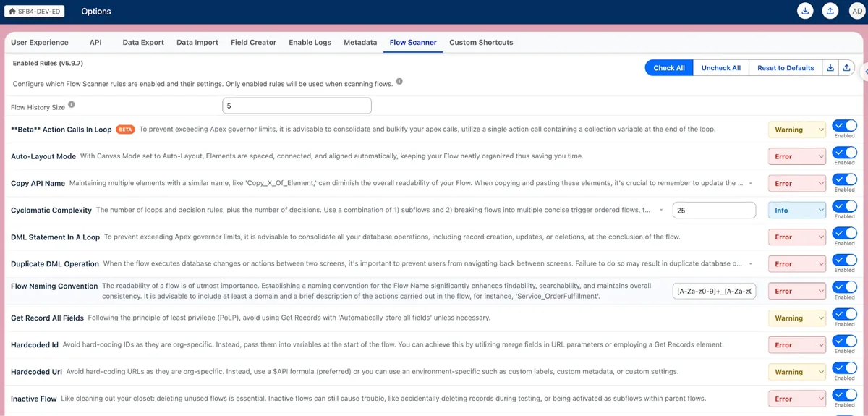Image resolution: width=868 pixels, height=416 pixels.
Task: Expand the truncated Cyclomatic Complexity description
Action: pos(662,210)
